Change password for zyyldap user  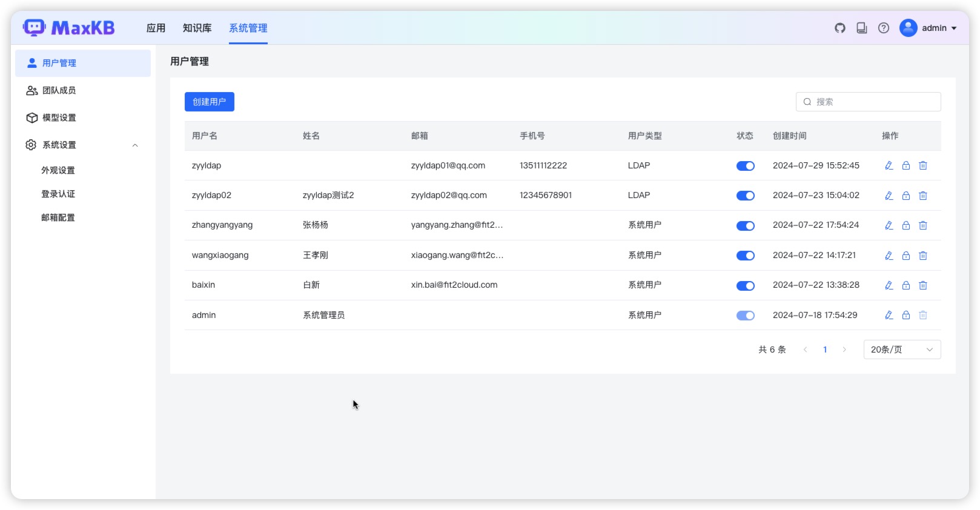(906, 165)
